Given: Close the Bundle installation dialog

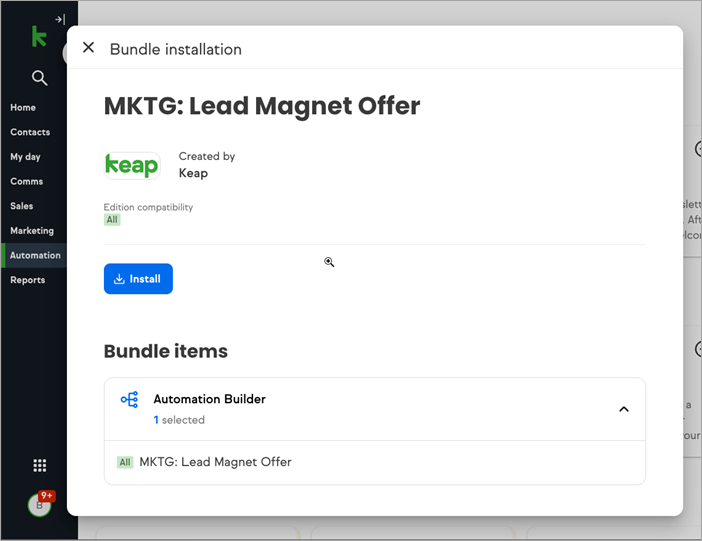Looking at the screenshot, I should 88,48.
